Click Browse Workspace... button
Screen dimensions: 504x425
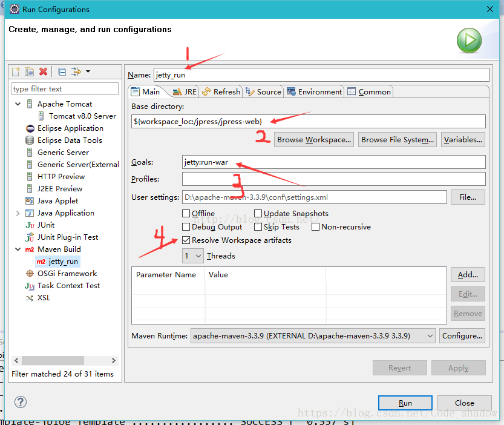coord(313,140)
